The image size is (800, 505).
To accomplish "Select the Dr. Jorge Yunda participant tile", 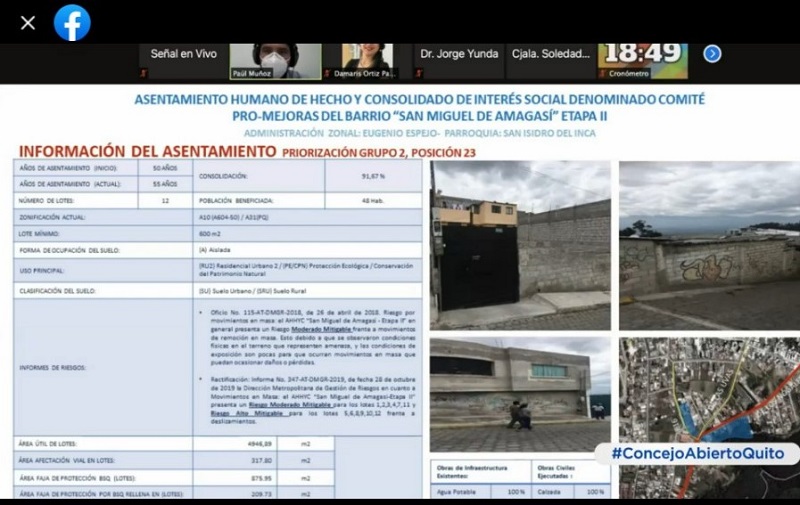I will 459,61.
